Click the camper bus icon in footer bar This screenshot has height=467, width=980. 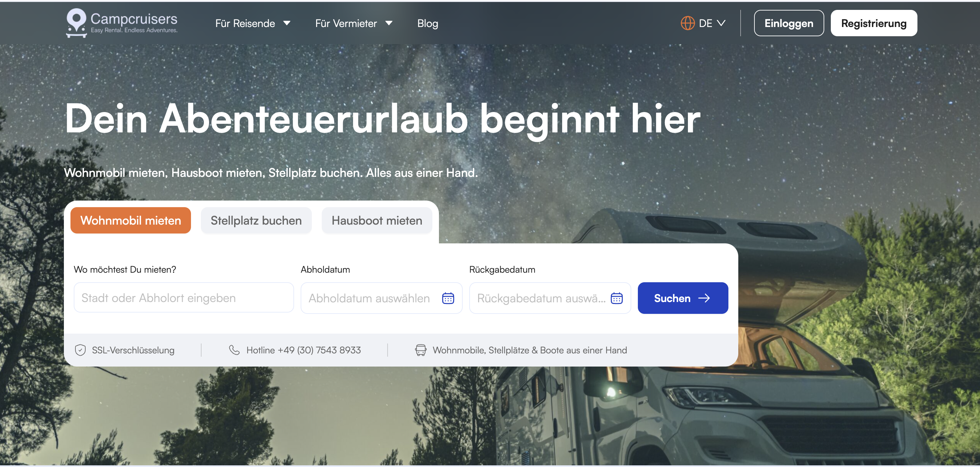(421, 350)
